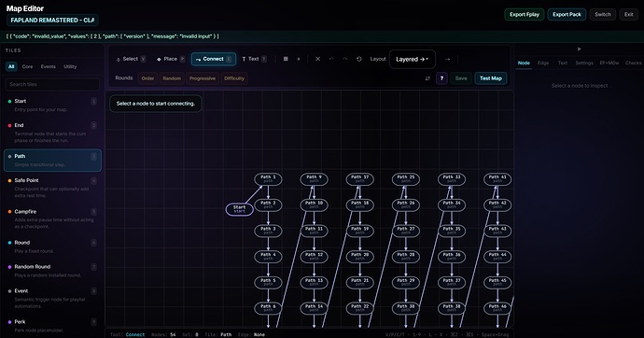Click the Exit button
Image resolution: width=644 pixels, height=338 pixels.
click(629, 14)
